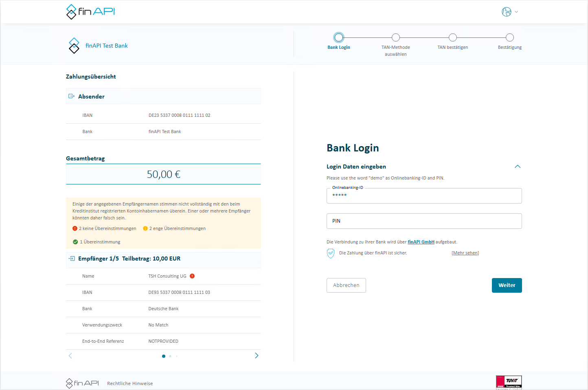
Task: Click the Absender outgoing arrow icon
Action: 71,96
